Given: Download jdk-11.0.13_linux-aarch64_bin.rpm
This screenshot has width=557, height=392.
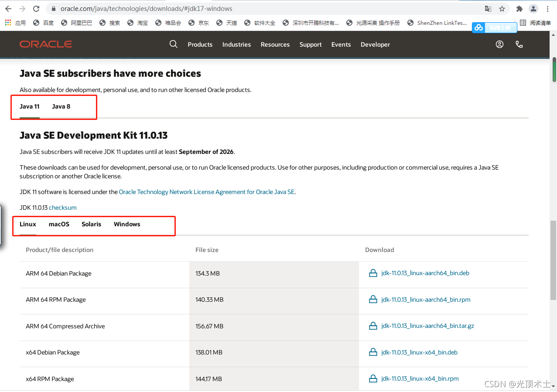Looking at the screenshot, I should click(426, 300).
